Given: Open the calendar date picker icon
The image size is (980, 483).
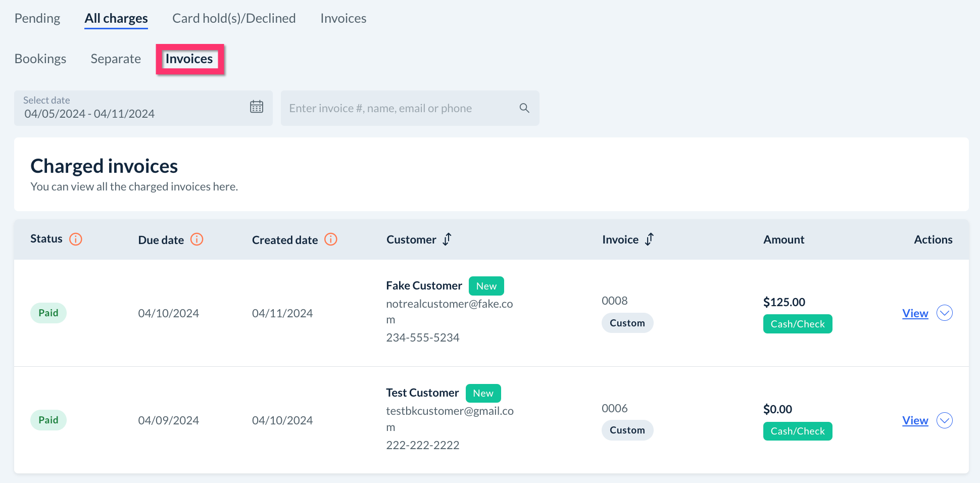Looking at the screenshot, I should point(257,107).
